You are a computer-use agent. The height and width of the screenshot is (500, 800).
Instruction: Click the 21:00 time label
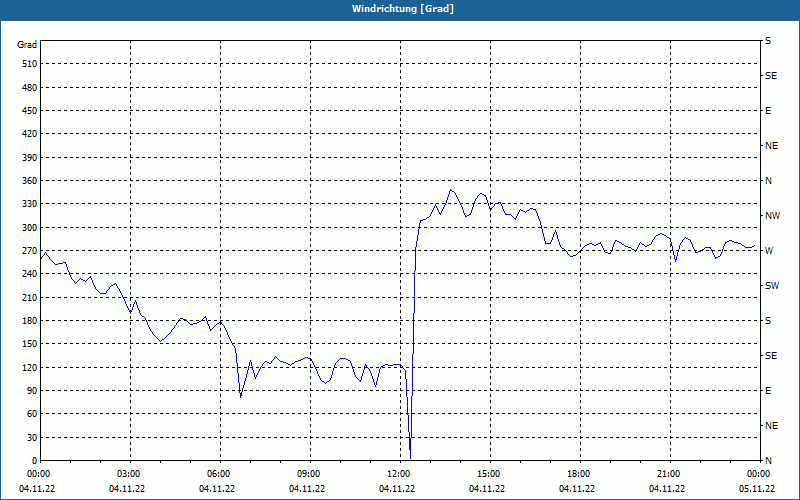(x=670, y=474)
